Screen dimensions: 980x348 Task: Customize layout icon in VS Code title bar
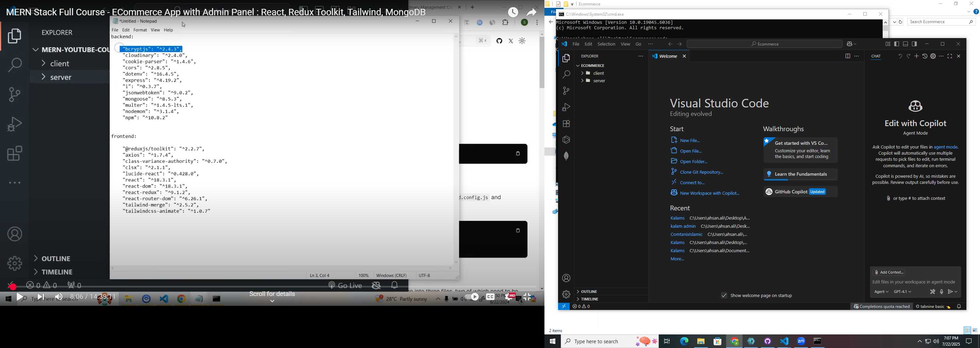pyautogui.click(x=887, y=44)
